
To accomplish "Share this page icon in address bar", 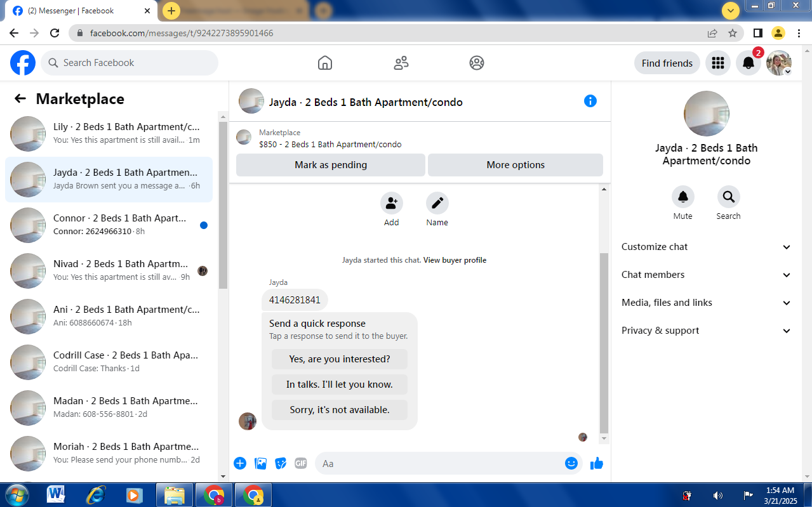I will pos(712,33).
